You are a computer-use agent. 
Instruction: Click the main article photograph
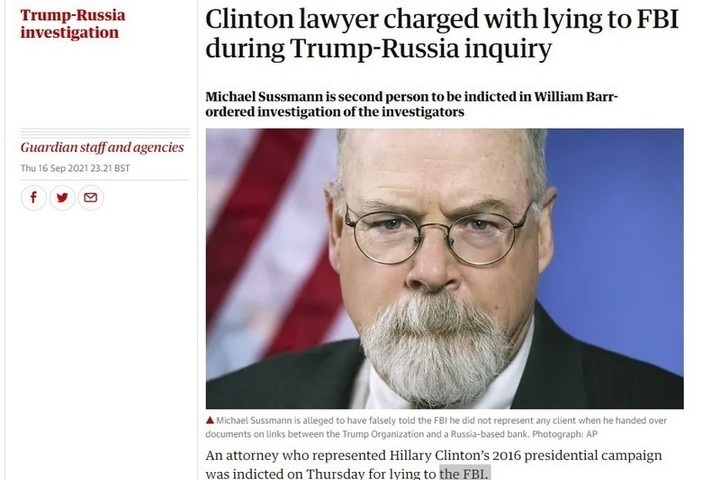[x=444, y=268]
